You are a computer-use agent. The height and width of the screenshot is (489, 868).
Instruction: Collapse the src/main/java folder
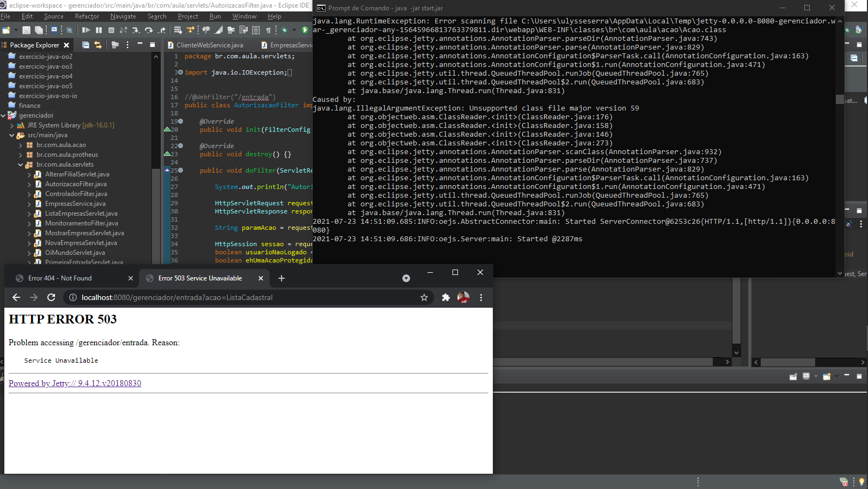[12, 135]
